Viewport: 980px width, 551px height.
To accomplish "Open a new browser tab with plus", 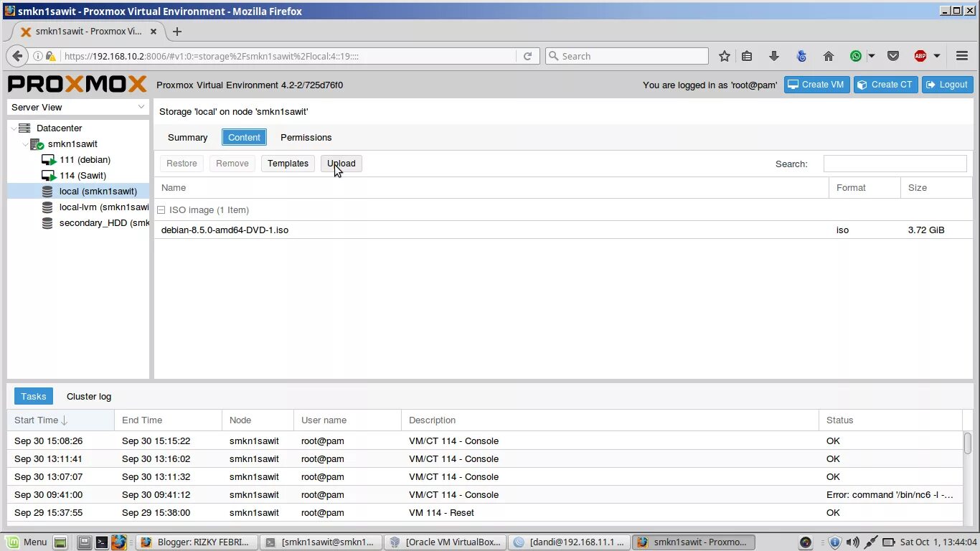I will point(177,32).
